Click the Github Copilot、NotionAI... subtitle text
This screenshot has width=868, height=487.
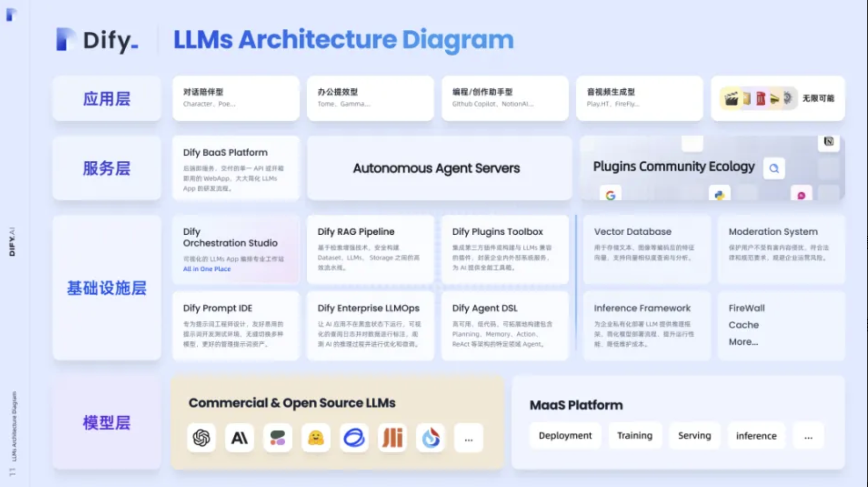(493, 104)
